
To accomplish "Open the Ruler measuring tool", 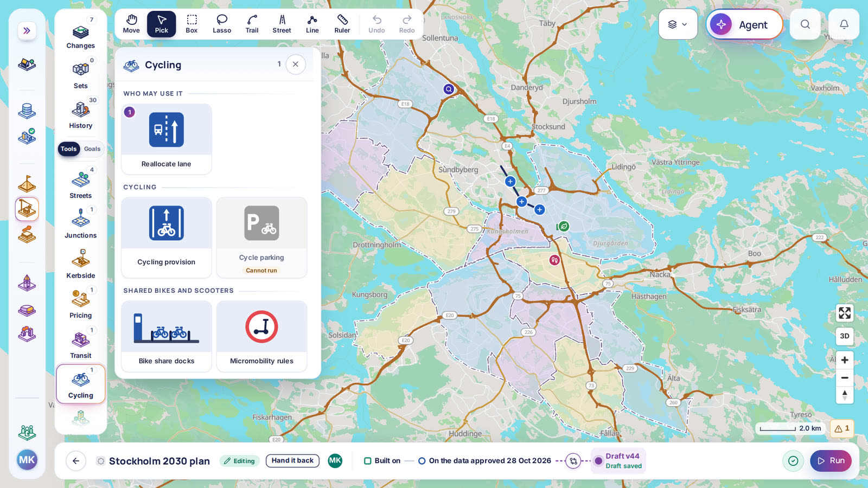I will tap(342, 24).
